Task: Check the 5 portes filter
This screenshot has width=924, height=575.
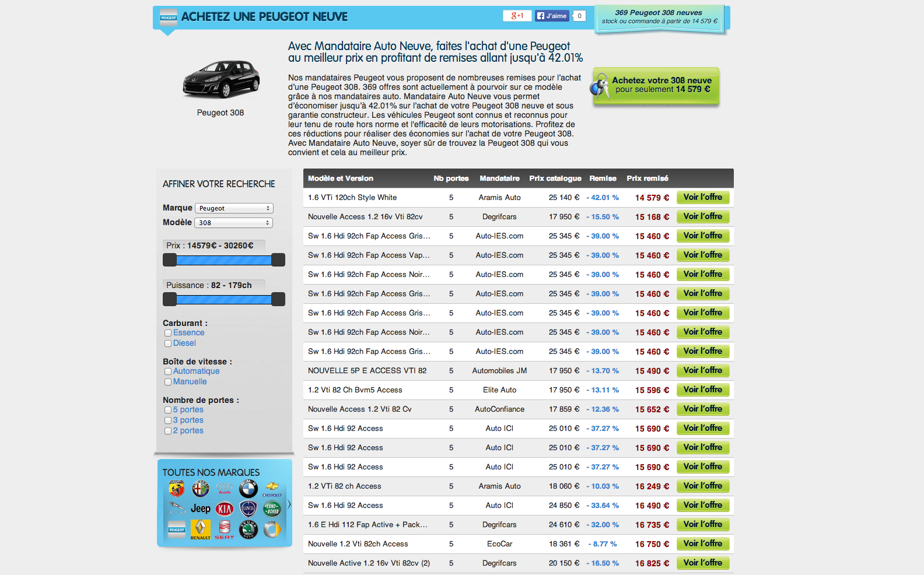Action: click(168, 410)
